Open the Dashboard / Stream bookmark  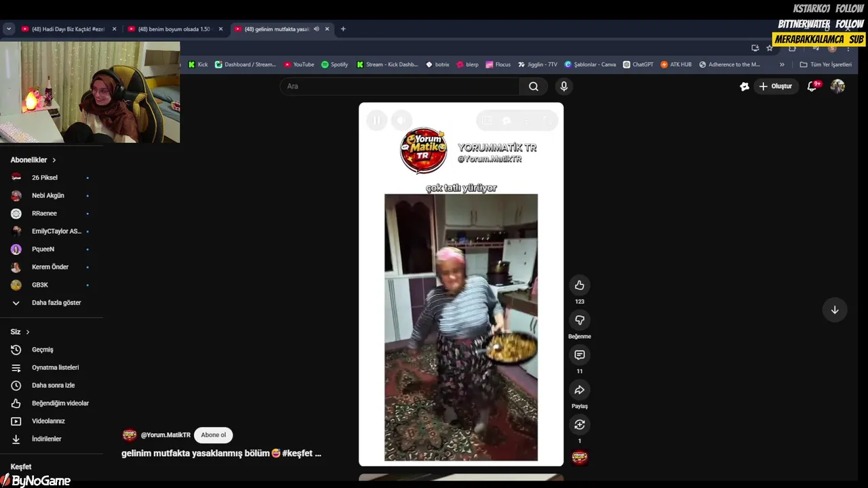pyautogui.click(x=245, y=64)
